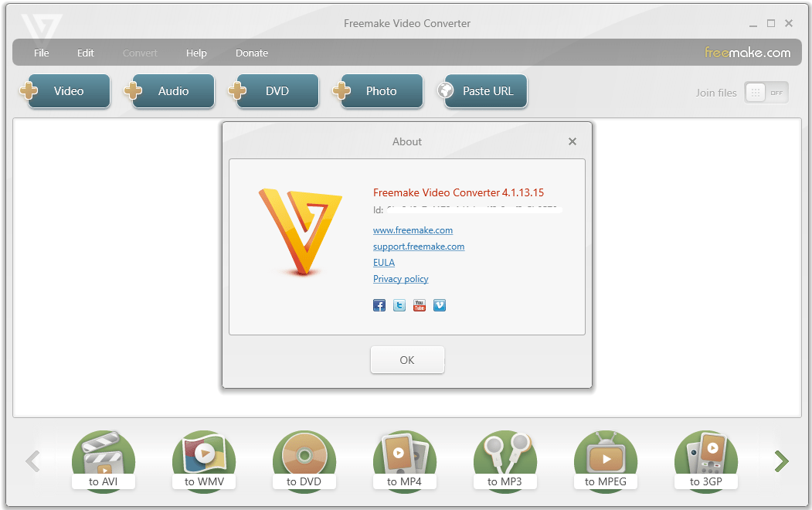View the Privacy policy link
The height and width of the screenshot is (510, 812).
pos(400,278)
